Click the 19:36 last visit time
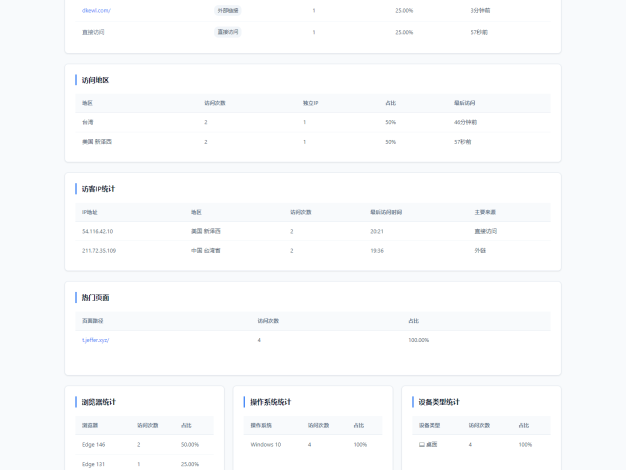Image resolution: width=626 pixels, height=470 pixels. pos(377,251)
